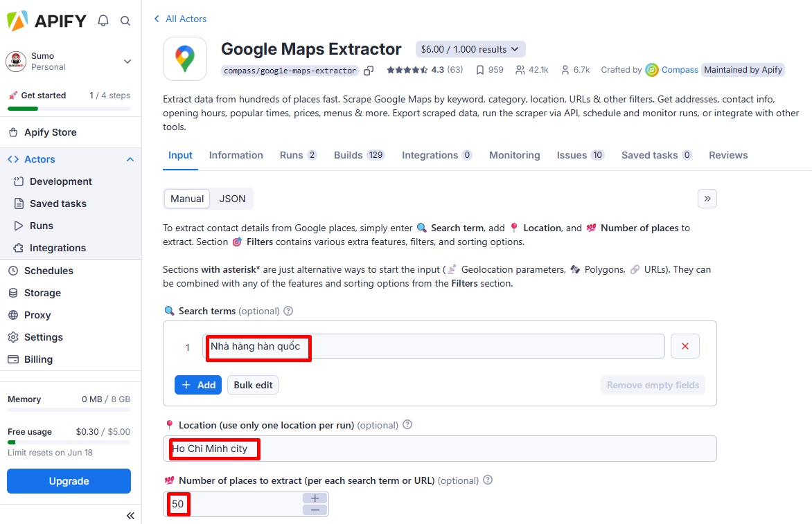The height and width of the screenshot is (524, 812).
Task: Open the Runs tab
Action: point(298,155)
